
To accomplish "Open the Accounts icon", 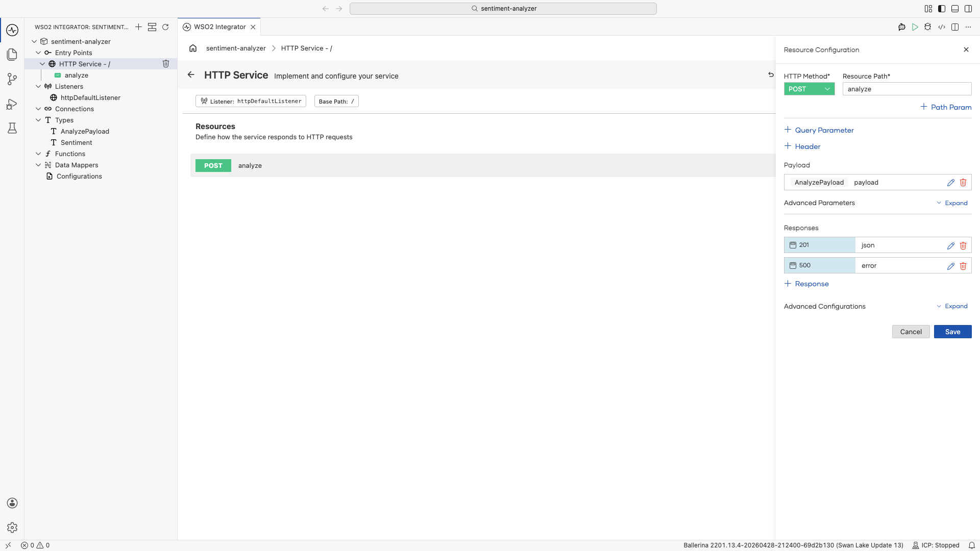I will (12, 503).
